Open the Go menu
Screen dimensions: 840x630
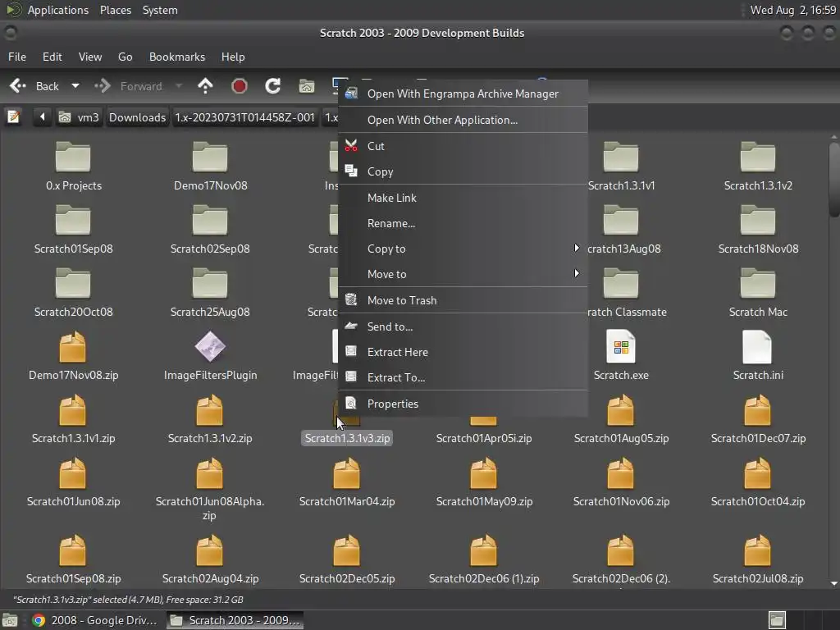click(125, 57)
